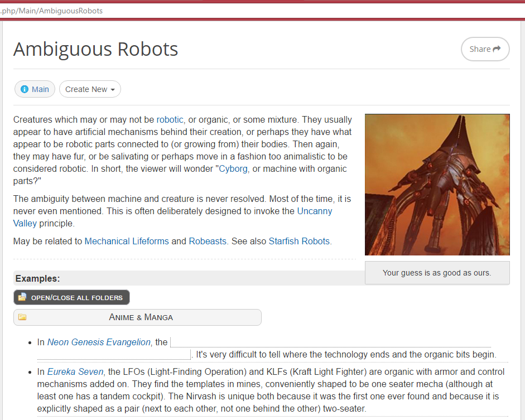
Task: Expand the Anime & Manga folder
Action: point(137,317)
